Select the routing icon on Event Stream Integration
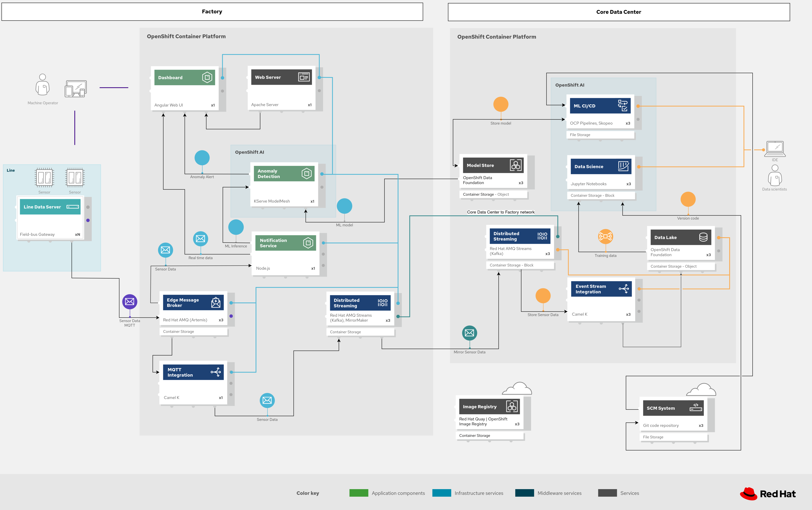This screenshot has height=510, width=812. coord(624,289)
